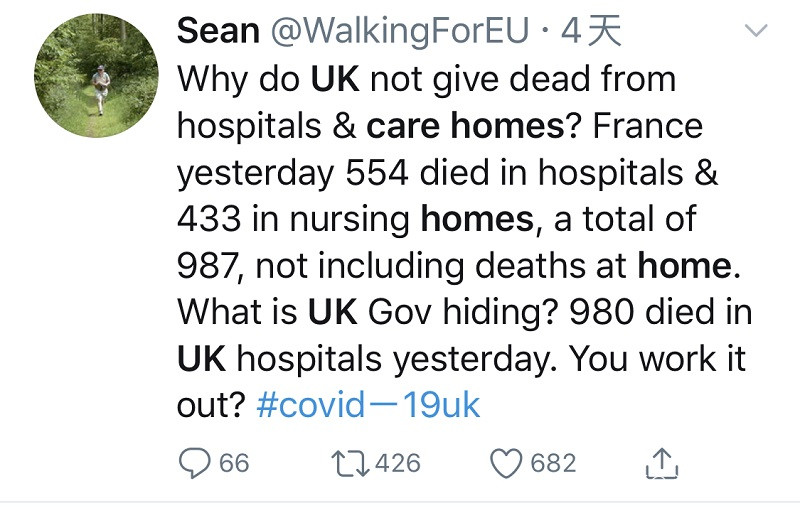800x508 pixels.
Task: Like the tweet with the heart icon
Action: click(x=508, y=463)
